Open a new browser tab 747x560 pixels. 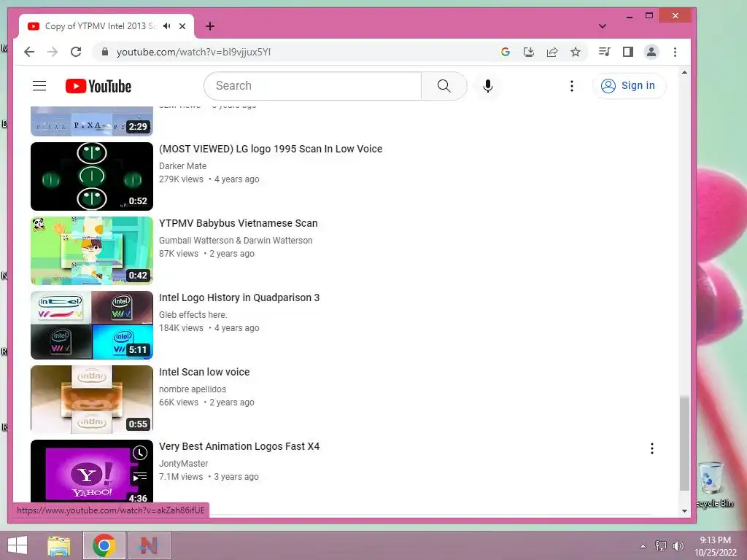coord(210,26)
